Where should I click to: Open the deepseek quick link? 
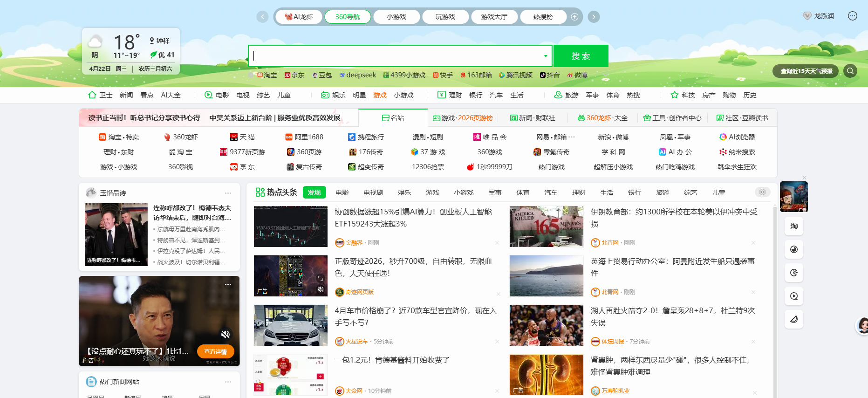click(x=358, y=75)
